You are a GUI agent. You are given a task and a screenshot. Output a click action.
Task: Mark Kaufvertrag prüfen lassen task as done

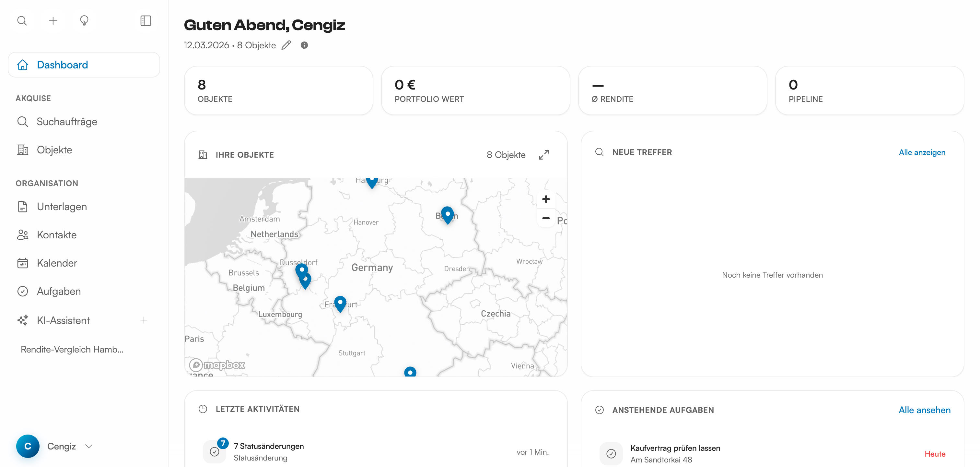611,453
